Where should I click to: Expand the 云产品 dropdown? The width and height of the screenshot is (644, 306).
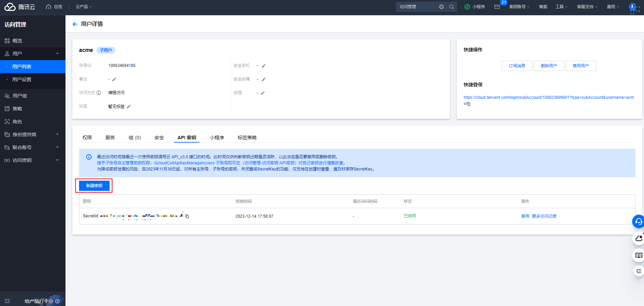click(x=82, y=6)
